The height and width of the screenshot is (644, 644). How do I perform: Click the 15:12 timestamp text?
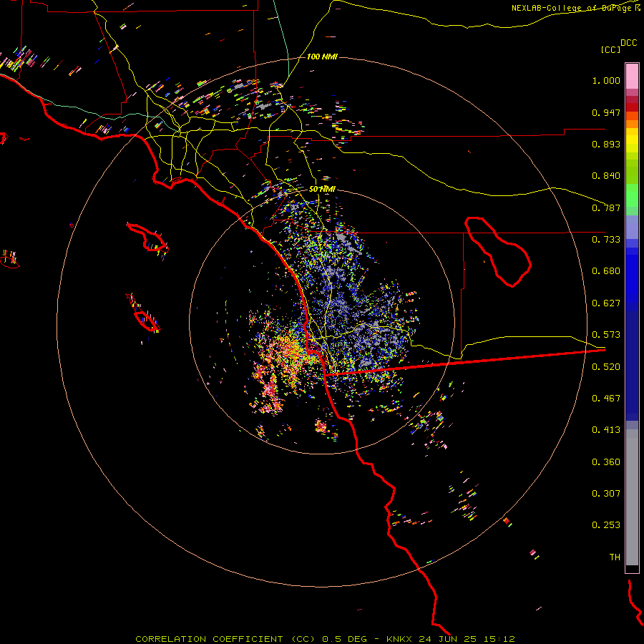[499, 639]
